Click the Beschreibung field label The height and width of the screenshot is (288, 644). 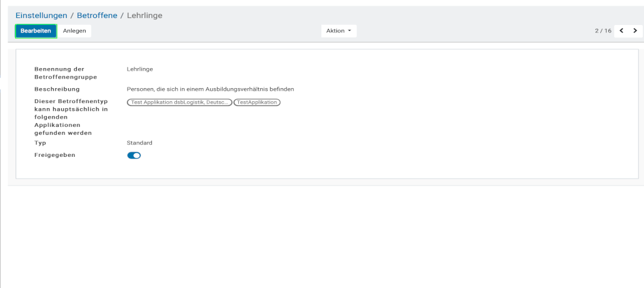57,89
